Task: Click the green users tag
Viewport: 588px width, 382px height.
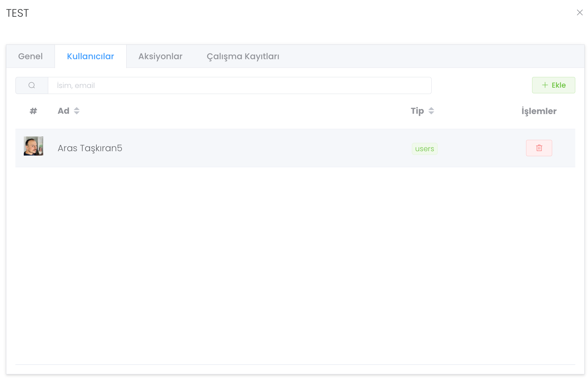Action: 424,149
